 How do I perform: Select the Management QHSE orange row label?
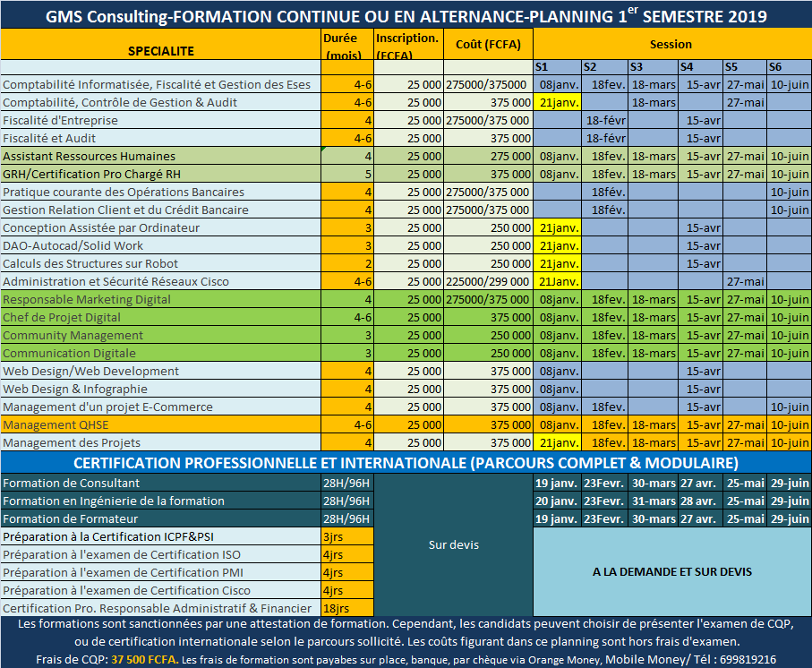coord(160,425)
